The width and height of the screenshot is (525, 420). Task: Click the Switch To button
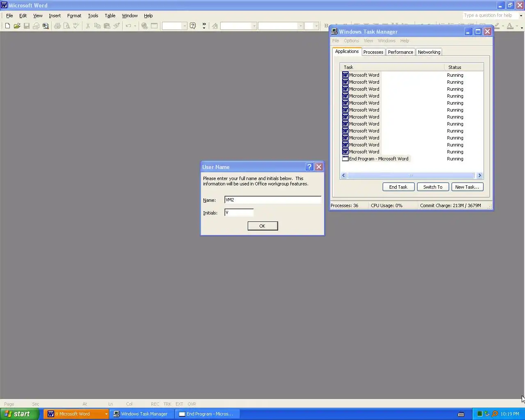pos(433,187)
